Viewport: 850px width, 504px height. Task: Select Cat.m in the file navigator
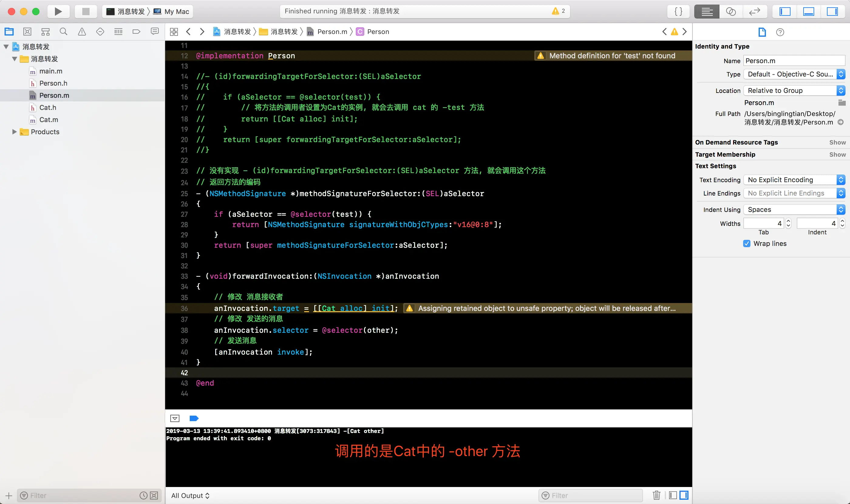click(x=49, y=120)
